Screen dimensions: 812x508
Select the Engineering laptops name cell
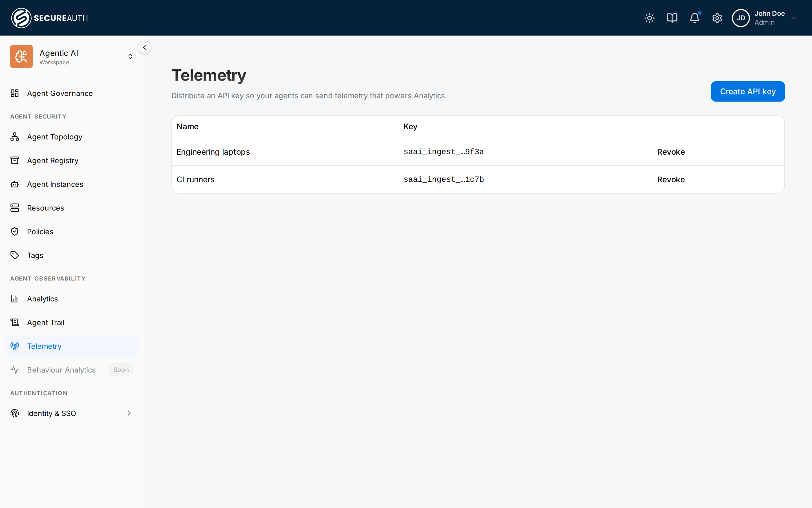click(x=213, y=152)
